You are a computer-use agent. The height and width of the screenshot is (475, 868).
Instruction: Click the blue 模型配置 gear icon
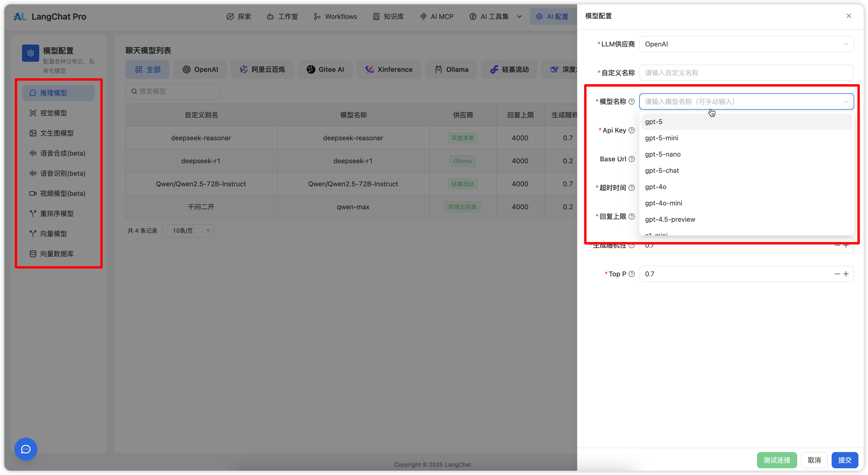click(31, 53)
